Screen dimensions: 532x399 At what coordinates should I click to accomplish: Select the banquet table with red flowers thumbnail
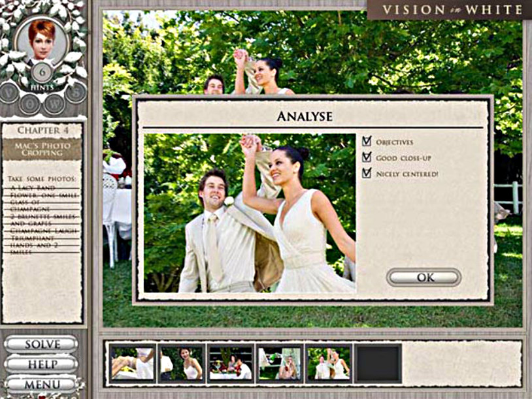(x=231, y=363)
